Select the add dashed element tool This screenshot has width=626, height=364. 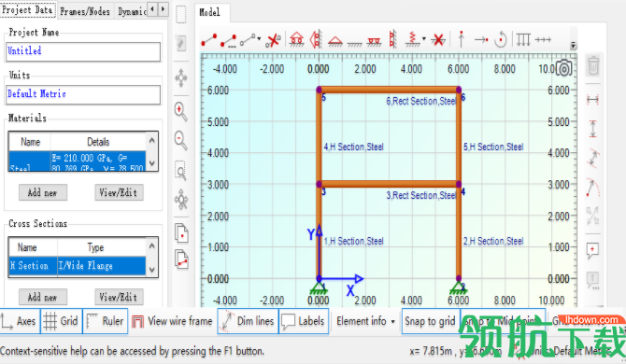click(x=228, y=40)
